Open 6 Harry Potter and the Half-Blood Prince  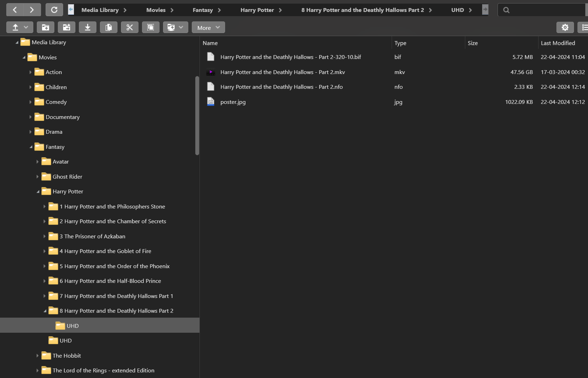click(110, 281)
